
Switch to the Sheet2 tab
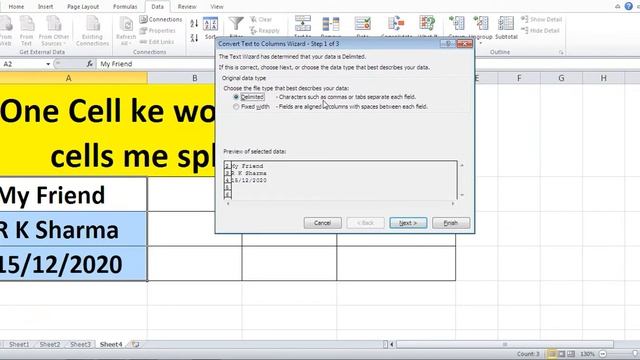coord(50,344)
